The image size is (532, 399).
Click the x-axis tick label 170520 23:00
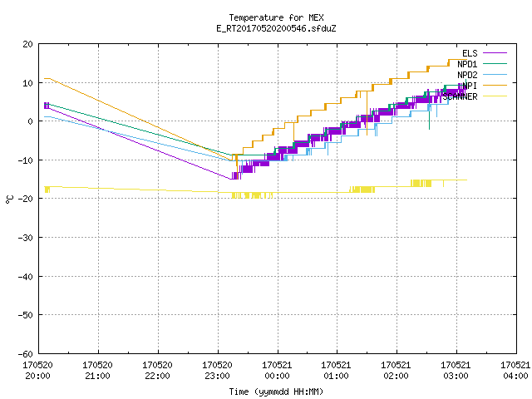(x=217, y=371)
